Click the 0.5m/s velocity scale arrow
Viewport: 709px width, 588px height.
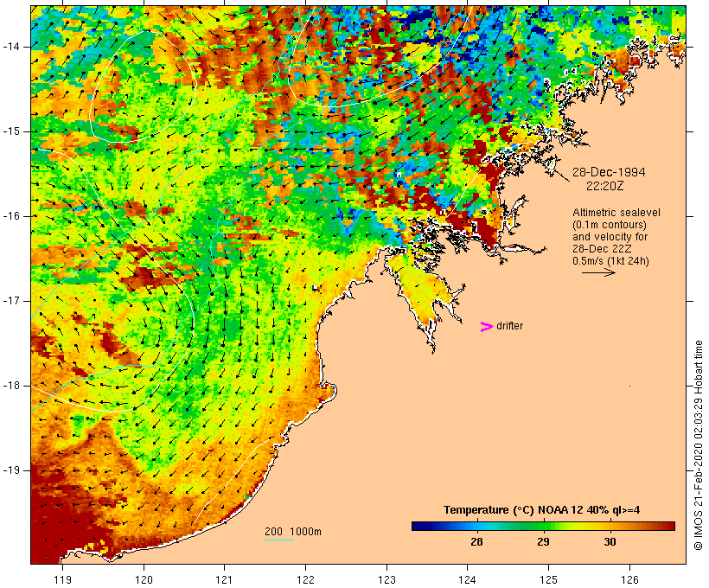[598, 272]
